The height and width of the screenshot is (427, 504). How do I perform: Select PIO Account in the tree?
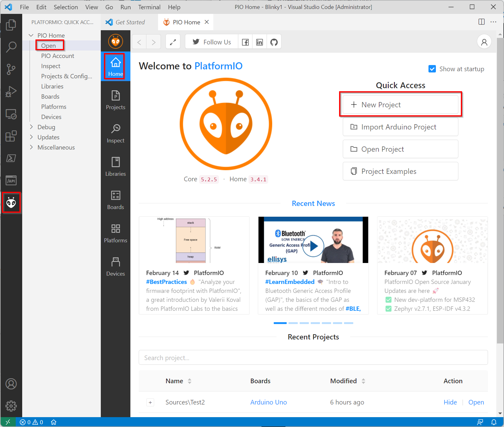pyautogui.click(x=58, y=56)
